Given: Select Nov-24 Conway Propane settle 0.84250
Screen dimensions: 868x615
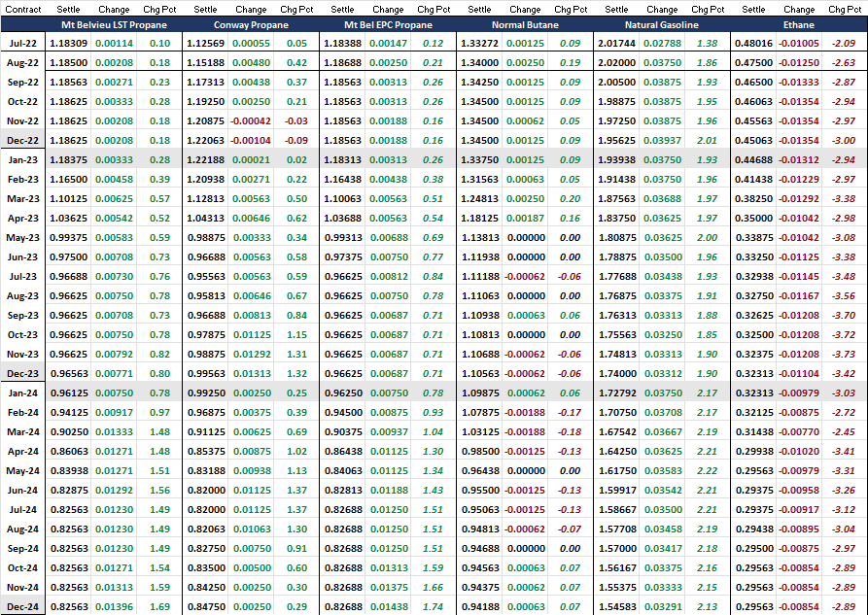Looking at the screenshot, I should pos(205,588).
